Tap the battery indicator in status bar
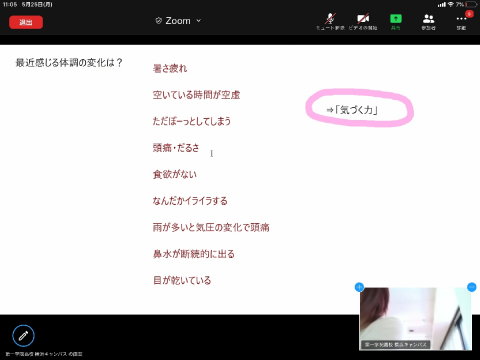 471,4
